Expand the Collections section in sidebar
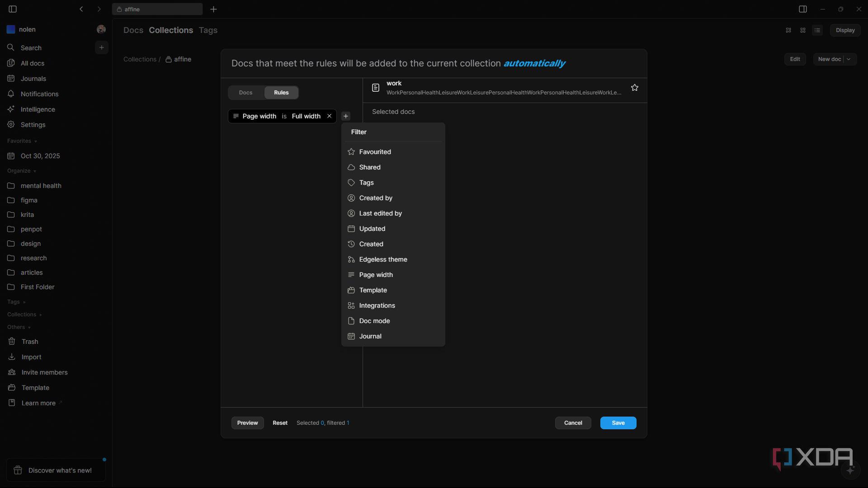868x488 pixels. tap(24, 314)
